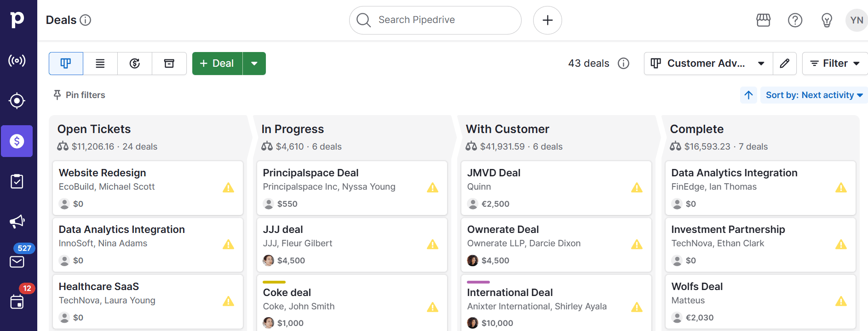Open the help question mark icon

point(795,20)
